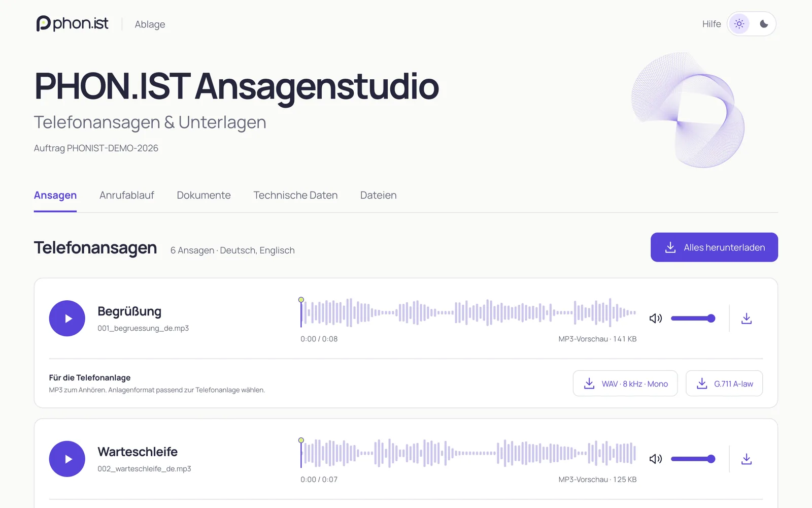Switch to light mode sun icon
This screenshot has width=812, height=508.
(739, 24)
